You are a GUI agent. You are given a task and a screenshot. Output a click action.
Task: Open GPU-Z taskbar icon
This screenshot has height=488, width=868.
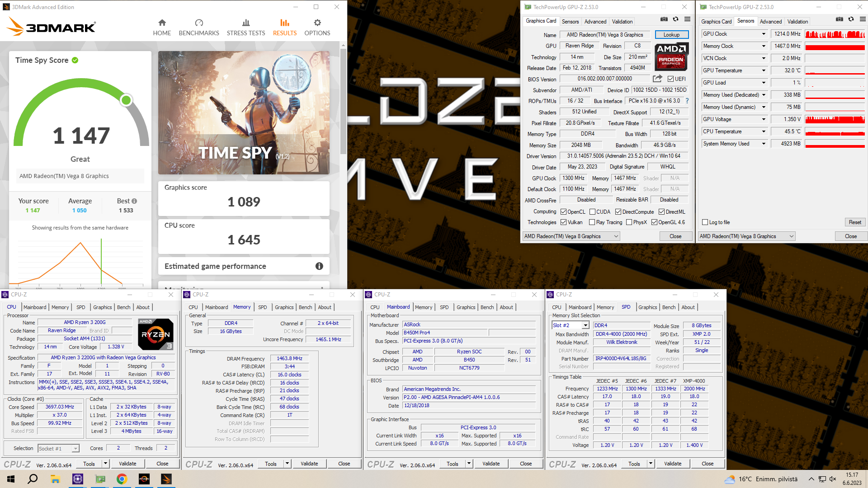[x=100, y=479]
